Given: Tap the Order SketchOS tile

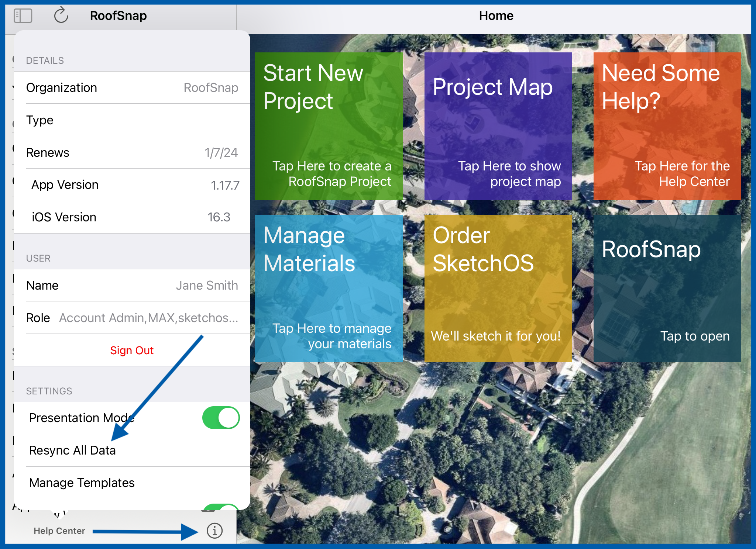Looking at the screenshot, I should coord(498,289).
